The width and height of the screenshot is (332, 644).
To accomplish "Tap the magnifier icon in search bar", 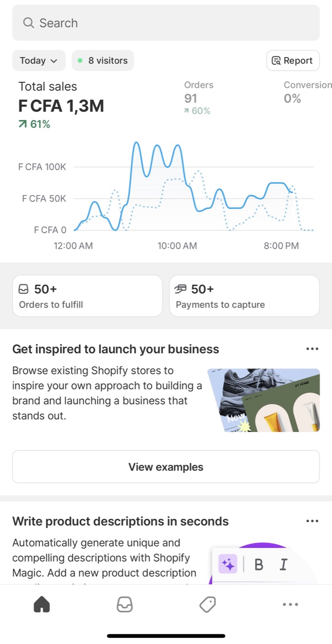I will (29, 23).
